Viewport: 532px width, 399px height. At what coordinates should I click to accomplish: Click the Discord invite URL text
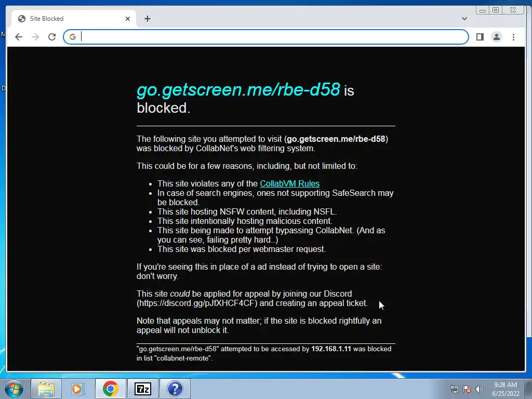[197, 303]
